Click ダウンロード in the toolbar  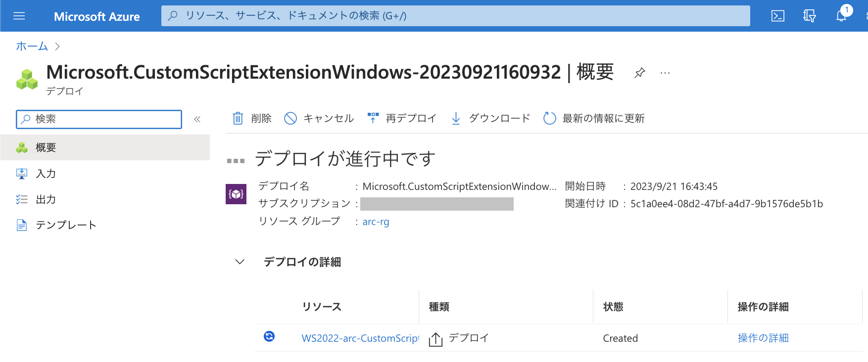pyautogui.click(x=490, y=118)
